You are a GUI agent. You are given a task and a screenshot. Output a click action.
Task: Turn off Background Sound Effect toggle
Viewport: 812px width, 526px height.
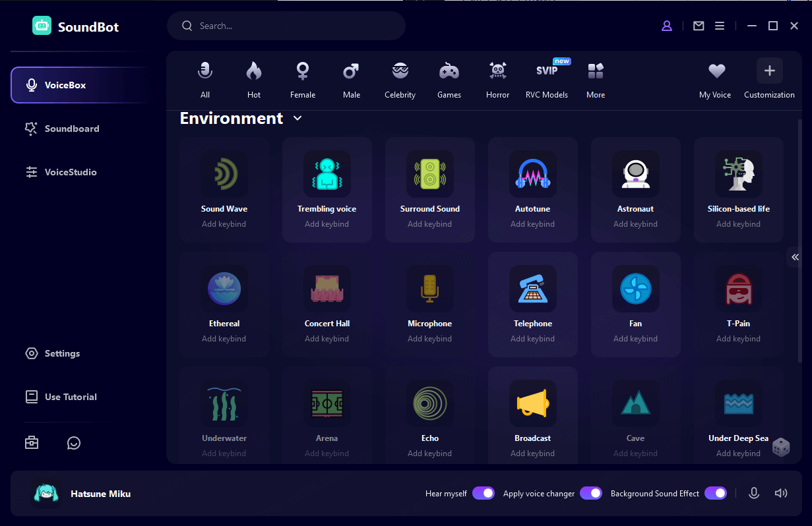coord(715,493)
